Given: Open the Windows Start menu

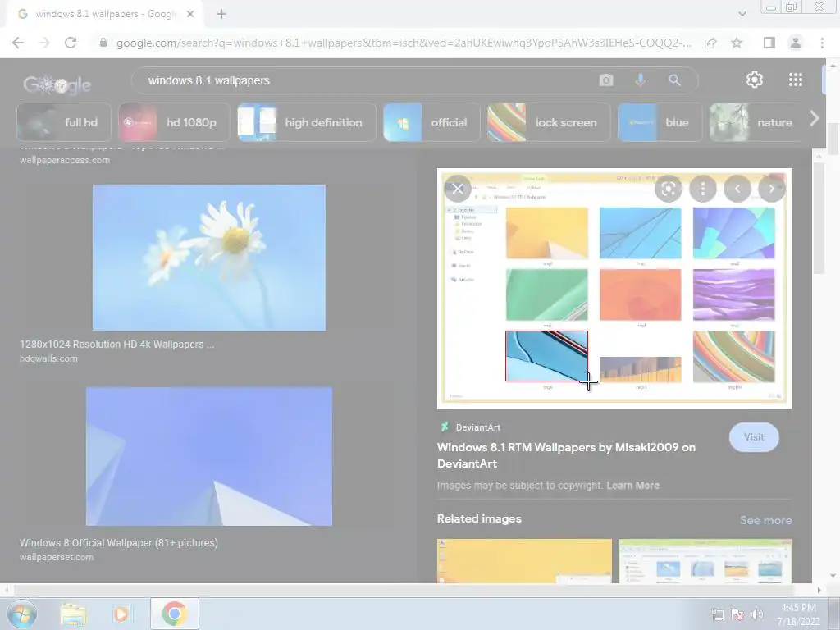Looking at the screenshot, I should click(21, 614).
